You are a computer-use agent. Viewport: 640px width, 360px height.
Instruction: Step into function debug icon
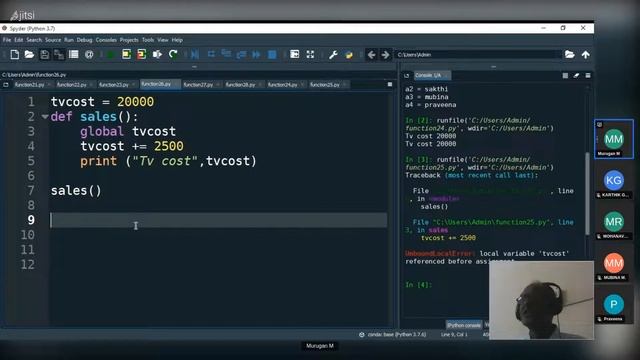(x=226, y=54)
